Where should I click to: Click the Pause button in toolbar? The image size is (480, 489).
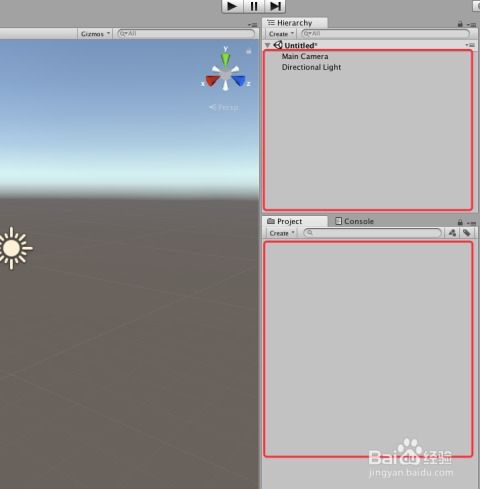(x=254, y=6)
